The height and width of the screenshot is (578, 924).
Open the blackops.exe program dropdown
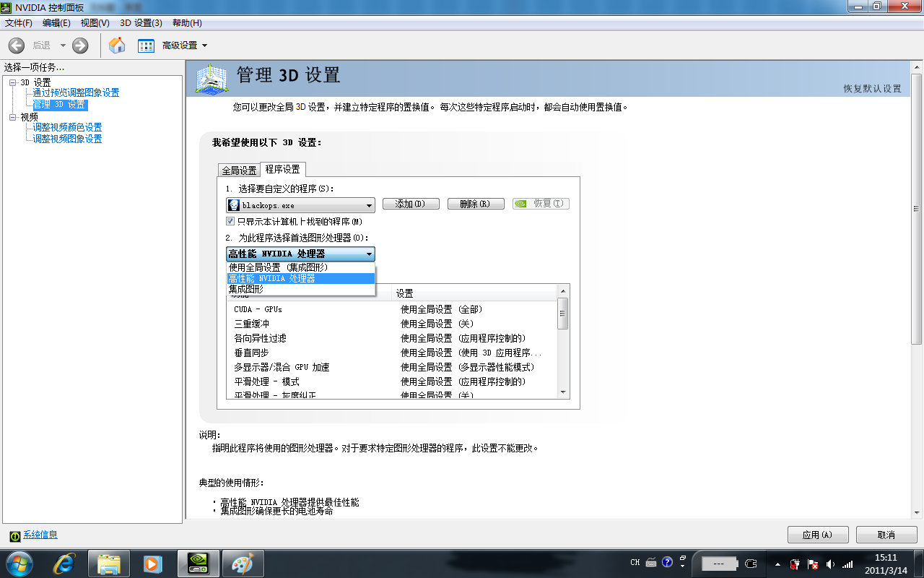pos(300,205)
